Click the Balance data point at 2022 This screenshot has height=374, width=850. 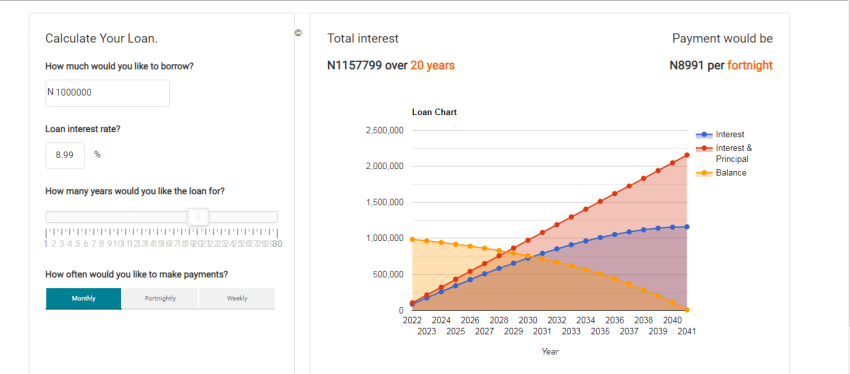(x=412, y=239)
